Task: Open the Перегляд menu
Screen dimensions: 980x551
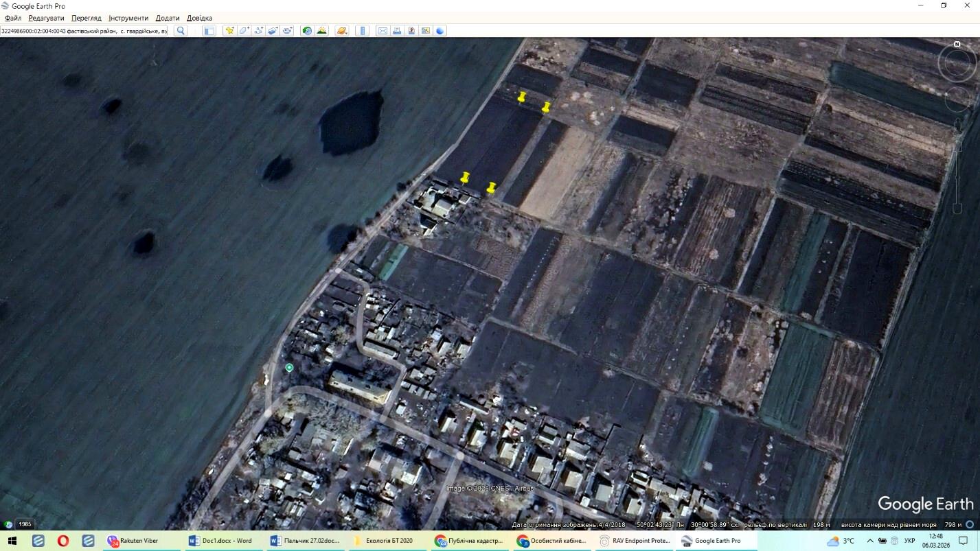Action: click(87, 18)
